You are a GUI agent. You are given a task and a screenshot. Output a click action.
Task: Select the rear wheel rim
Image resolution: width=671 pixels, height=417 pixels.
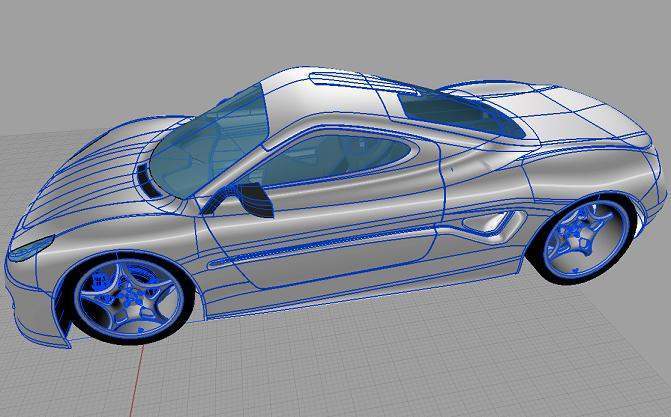(580, 238)
